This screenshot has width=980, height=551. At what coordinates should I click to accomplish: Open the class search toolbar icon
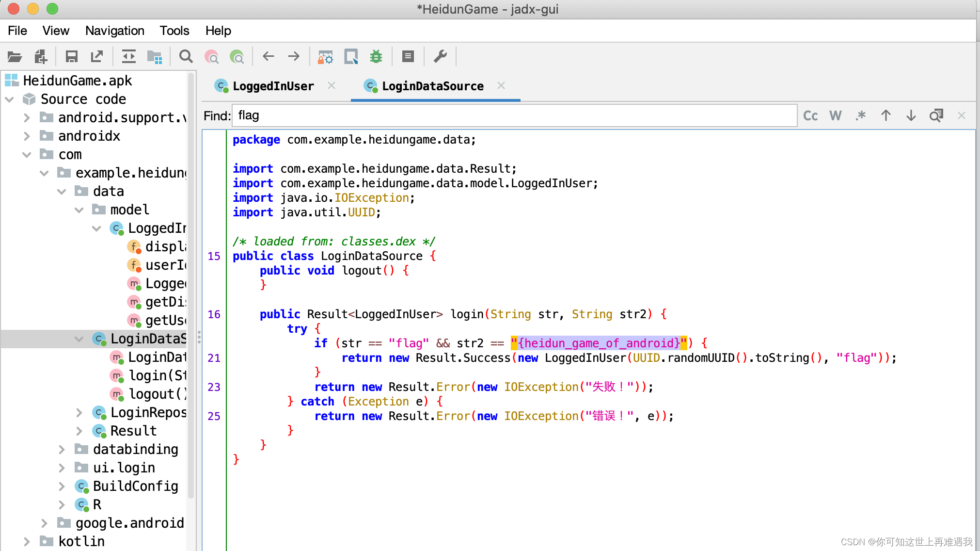pos(211,57)
